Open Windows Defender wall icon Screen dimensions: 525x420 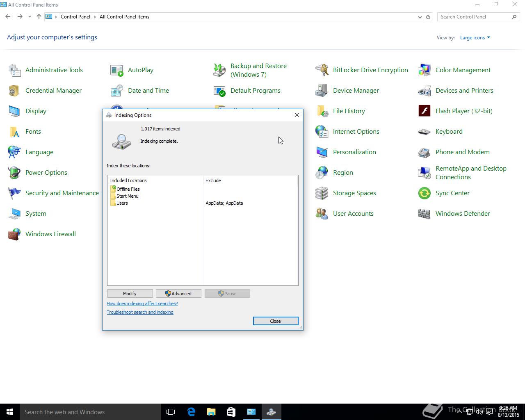[x=425, y=214]
